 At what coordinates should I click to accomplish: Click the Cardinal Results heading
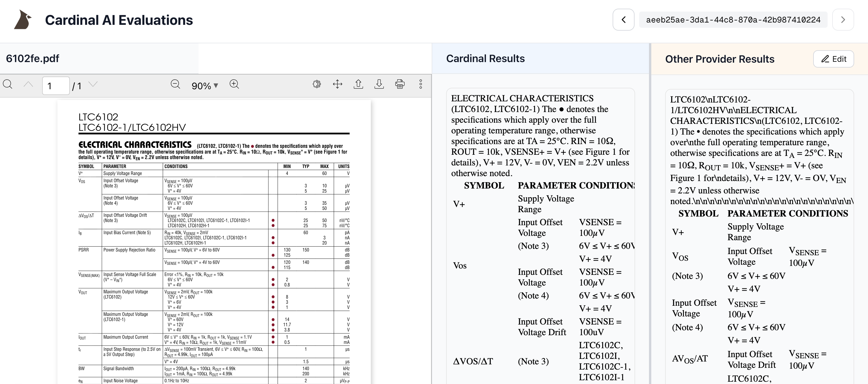(x=485, y=58)
